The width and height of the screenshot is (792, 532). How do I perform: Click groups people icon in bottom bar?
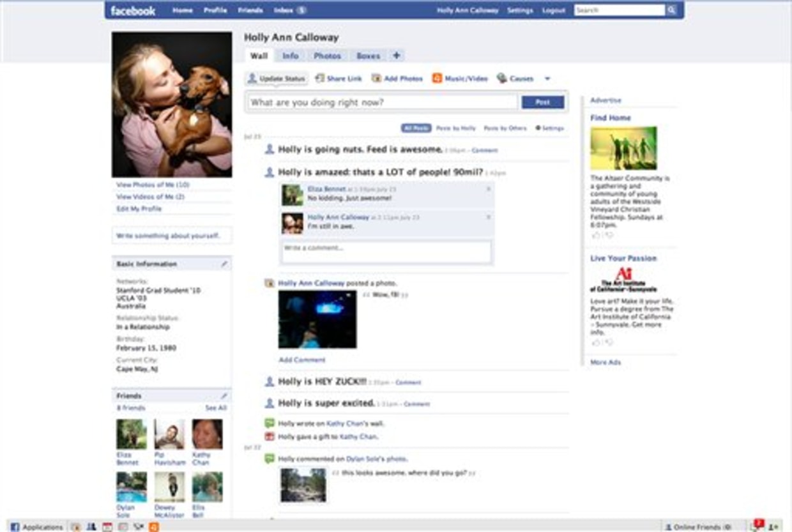(91, 527)
